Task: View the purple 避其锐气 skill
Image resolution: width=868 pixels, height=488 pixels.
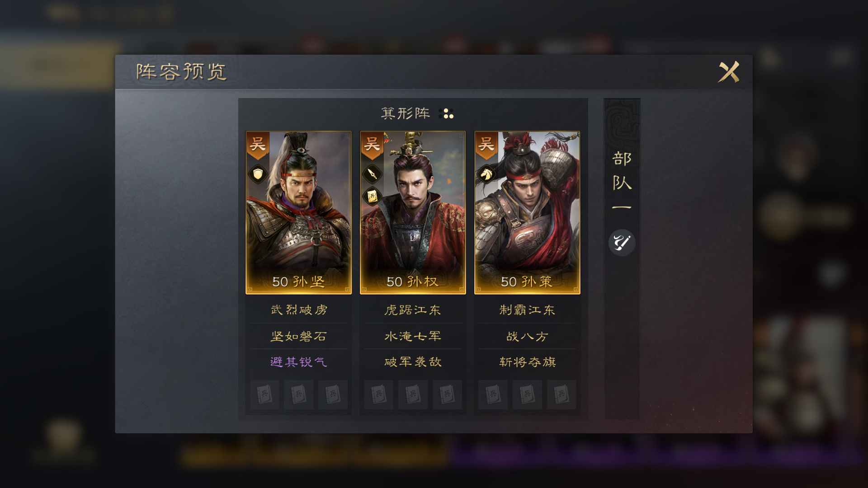Action: point(298,362)
